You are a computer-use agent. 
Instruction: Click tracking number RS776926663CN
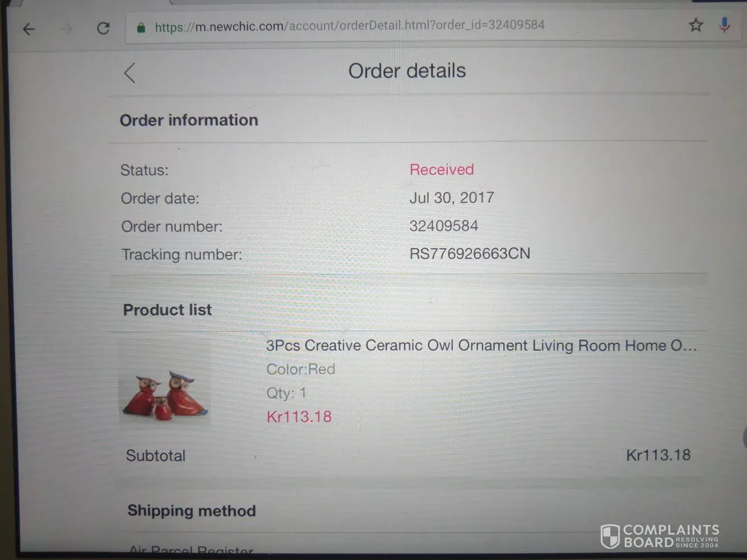[x=470, y=254]
